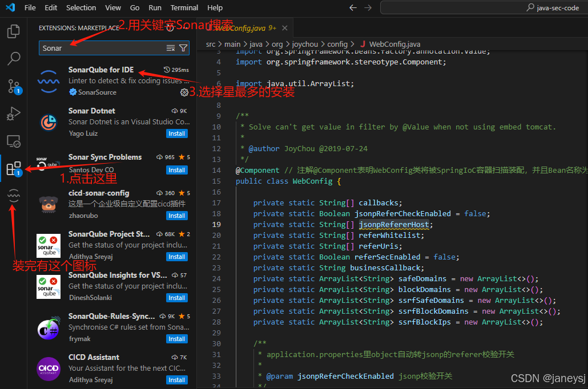The image size is (588, 389).
Task: Open the Extensions view icon
Action: coord(14,169)
